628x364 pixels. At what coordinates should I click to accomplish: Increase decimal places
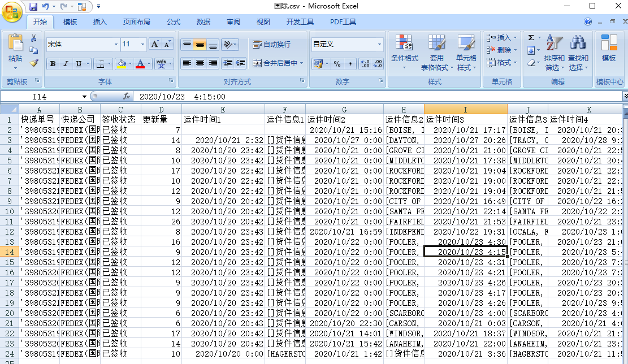pyautogui.click(x=365, y=64)
